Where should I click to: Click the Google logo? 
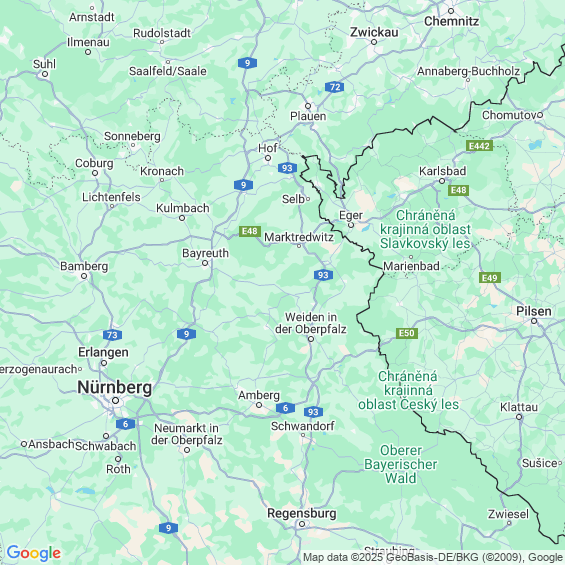pyautogui.click(x=34, y=553)
